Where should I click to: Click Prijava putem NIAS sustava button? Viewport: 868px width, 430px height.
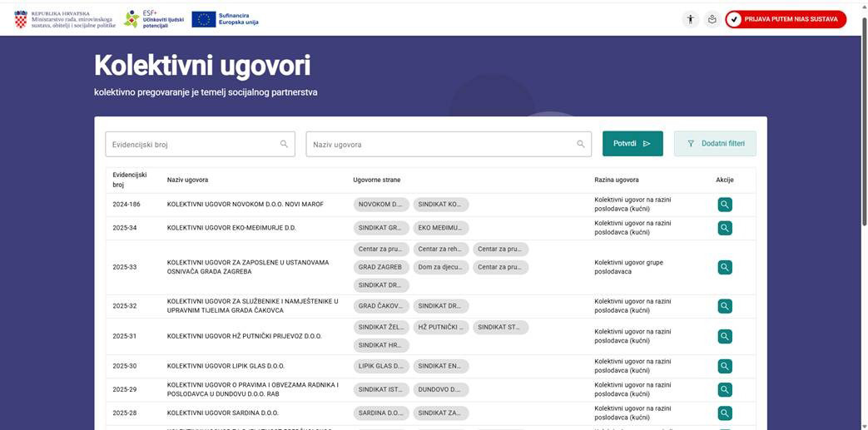(785, 19)
